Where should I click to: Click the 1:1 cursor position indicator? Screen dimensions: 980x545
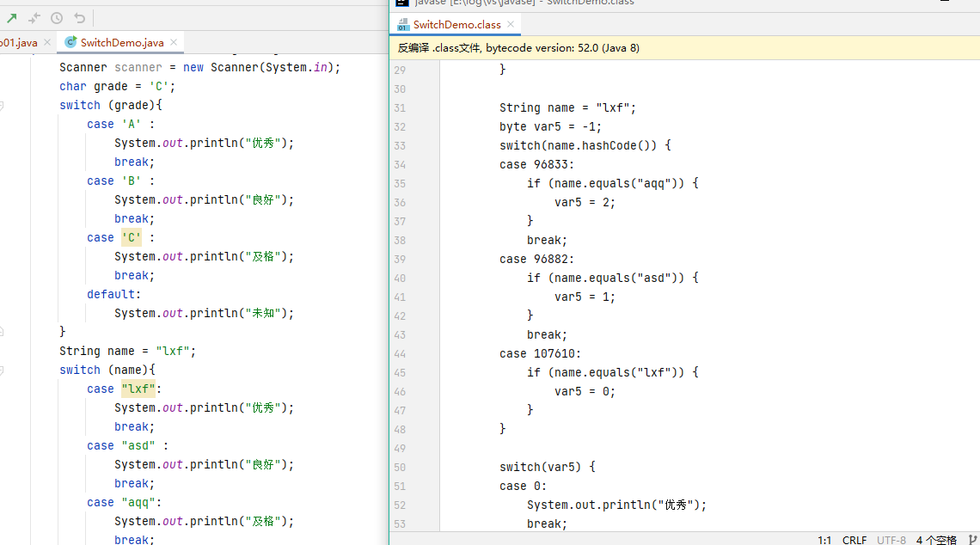(824, 540)
